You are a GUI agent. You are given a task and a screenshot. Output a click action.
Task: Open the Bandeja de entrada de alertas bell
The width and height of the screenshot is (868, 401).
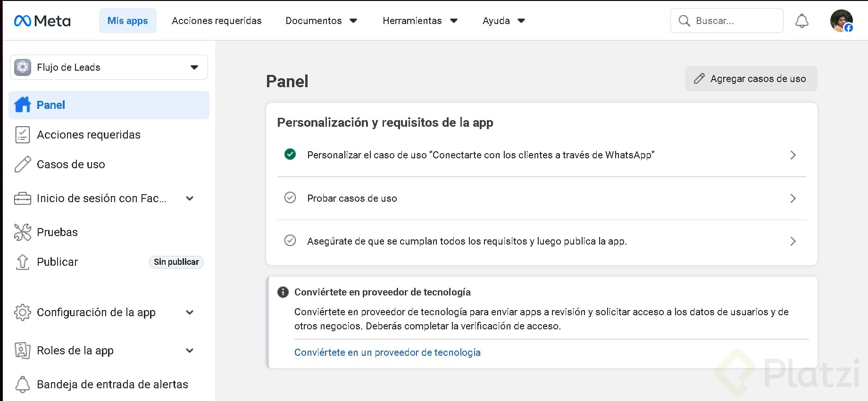[23, 385]
